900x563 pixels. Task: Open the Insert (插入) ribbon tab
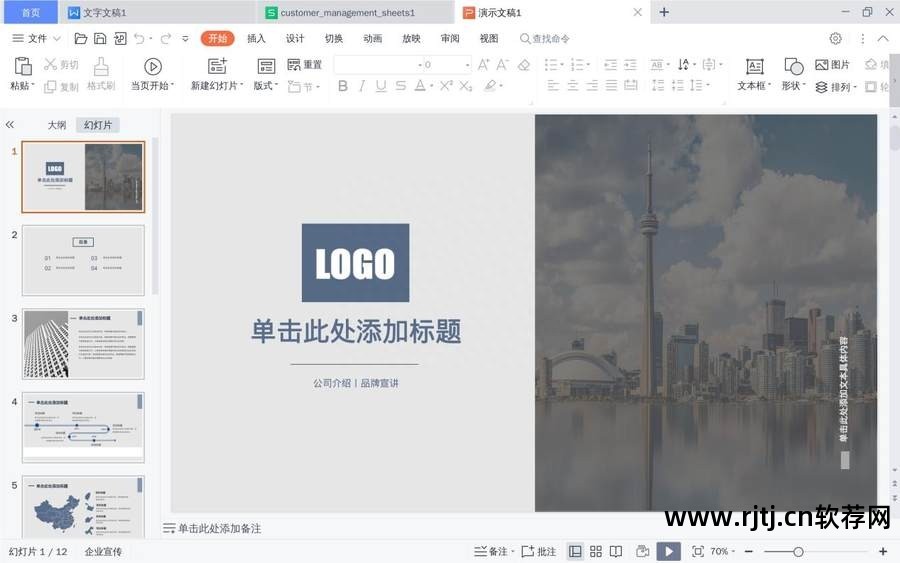pos(256,39)
